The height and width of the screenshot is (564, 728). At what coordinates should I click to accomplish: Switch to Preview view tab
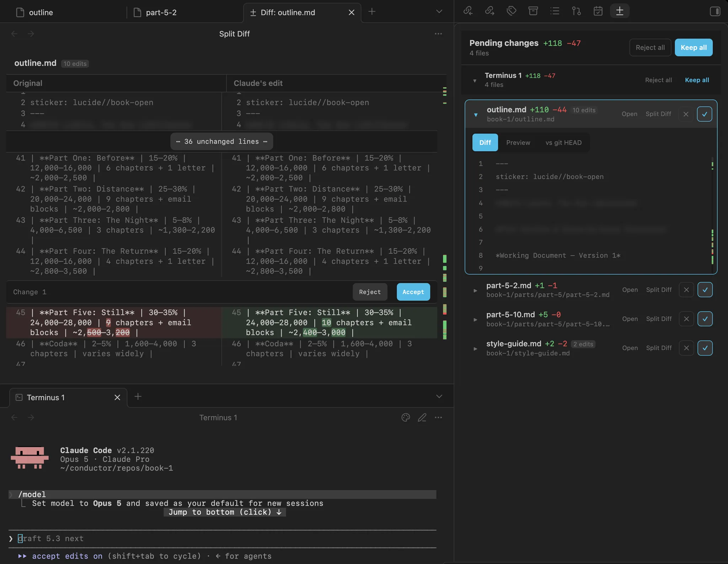[x=518, y=142]
